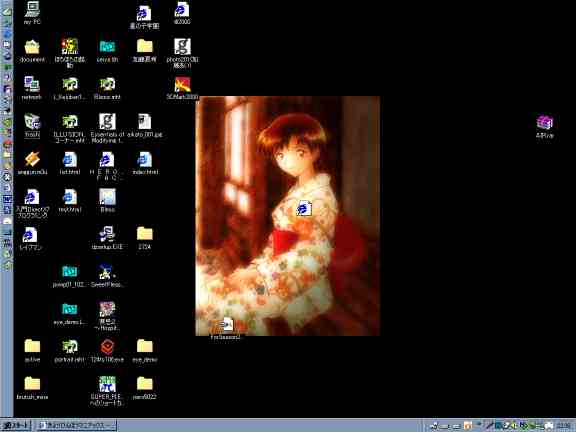The height and width of the screenshot is (432, 576).
Task: Select the IE file icon over the kimono
Action: coord(304,208)
